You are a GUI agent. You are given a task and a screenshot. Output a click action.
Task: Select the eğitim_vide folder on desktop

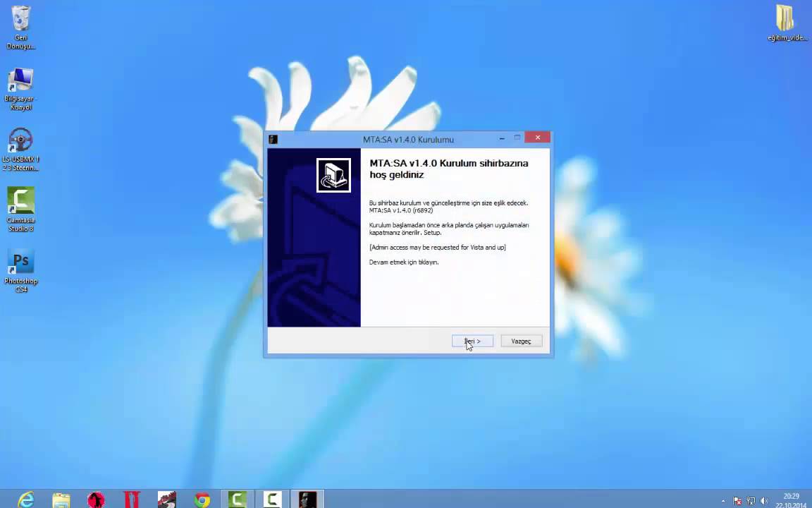pyautogui.click(x=787, y=23)
